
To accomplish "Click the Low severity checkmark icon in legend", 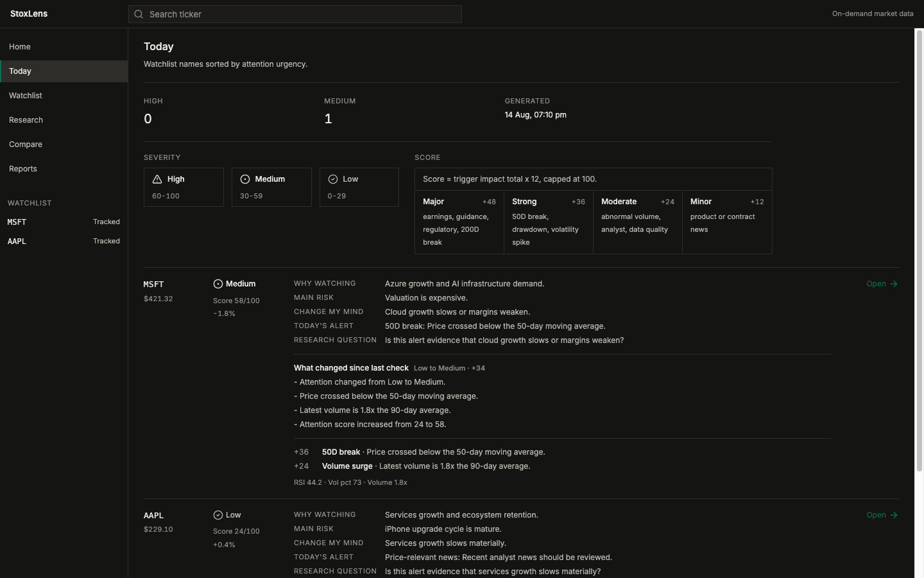I will tap(333, 179).
